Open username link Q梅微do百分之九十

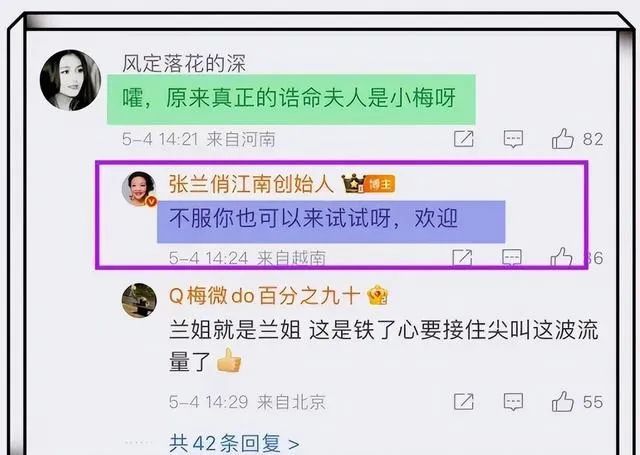pos(264,295)
